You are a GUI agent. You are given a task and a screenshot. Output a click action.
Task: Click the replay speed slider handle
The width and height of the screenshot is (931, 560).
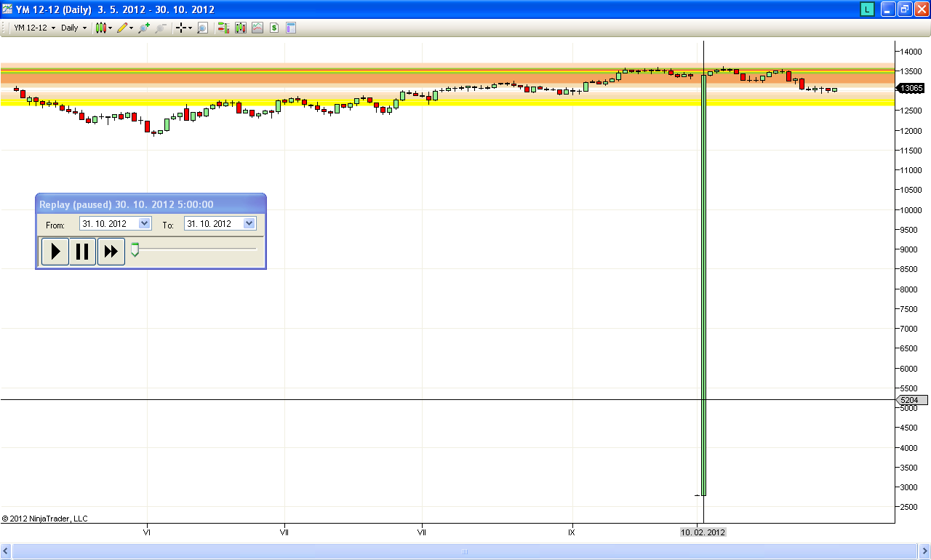(135, 249)
